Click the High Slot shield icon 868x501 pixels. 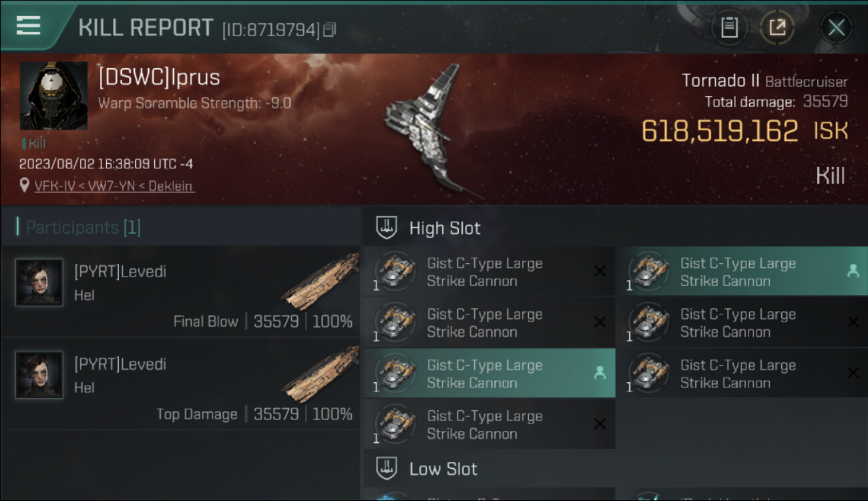[x=387, y=228]
